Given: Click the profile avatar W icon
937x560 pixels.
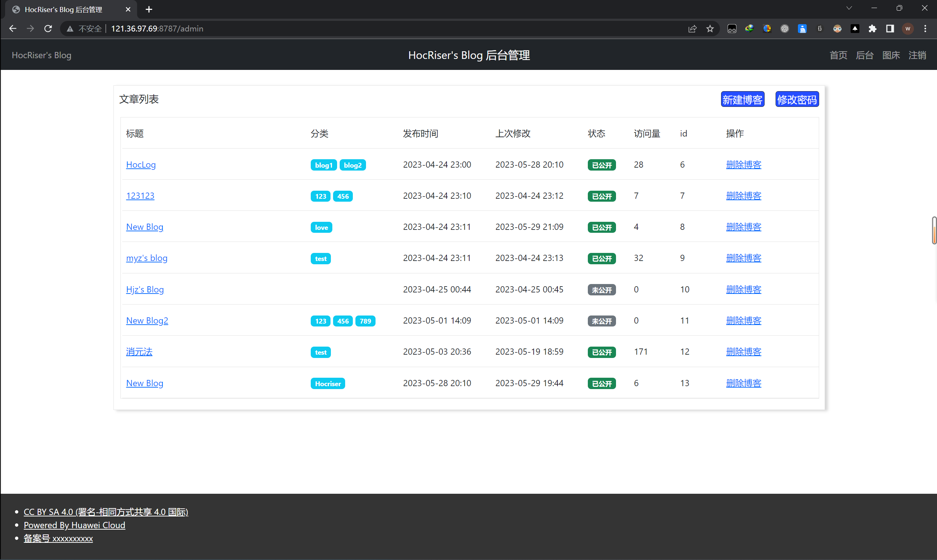Looking at the screenshot, I should click(x=908, y=29).
